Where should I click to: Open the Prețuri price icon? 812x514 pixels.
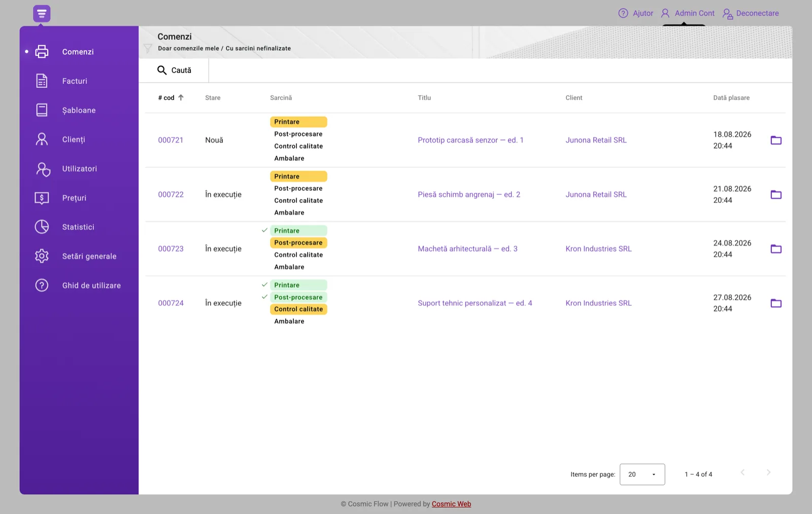click(x=42, y=198)
